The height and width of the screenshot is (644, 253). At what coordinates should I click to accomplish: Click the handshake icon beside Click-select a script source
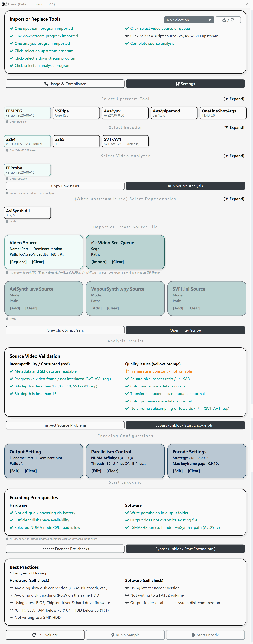click(x=127, y=36)
